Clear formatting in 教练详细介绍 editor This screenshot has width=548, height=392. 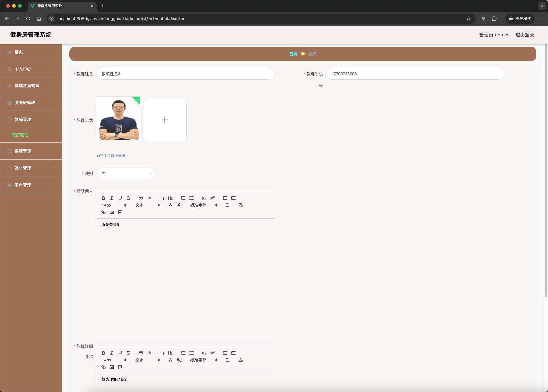[x=241, y=360]
